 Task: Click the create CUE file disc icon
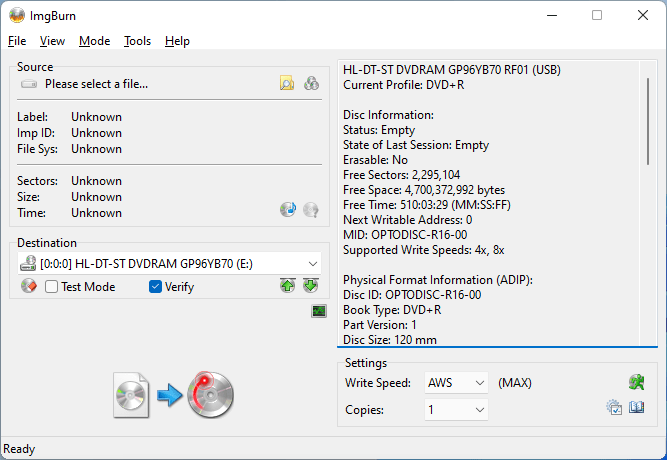click(x=288, y=209)
